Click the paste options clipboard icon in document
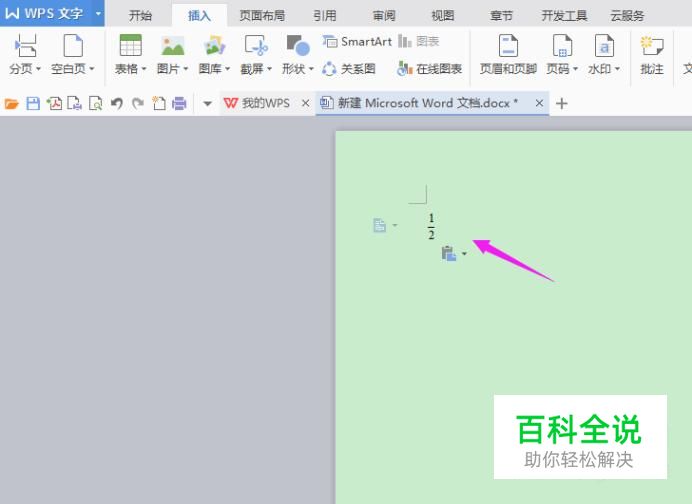 click(449, 253)
